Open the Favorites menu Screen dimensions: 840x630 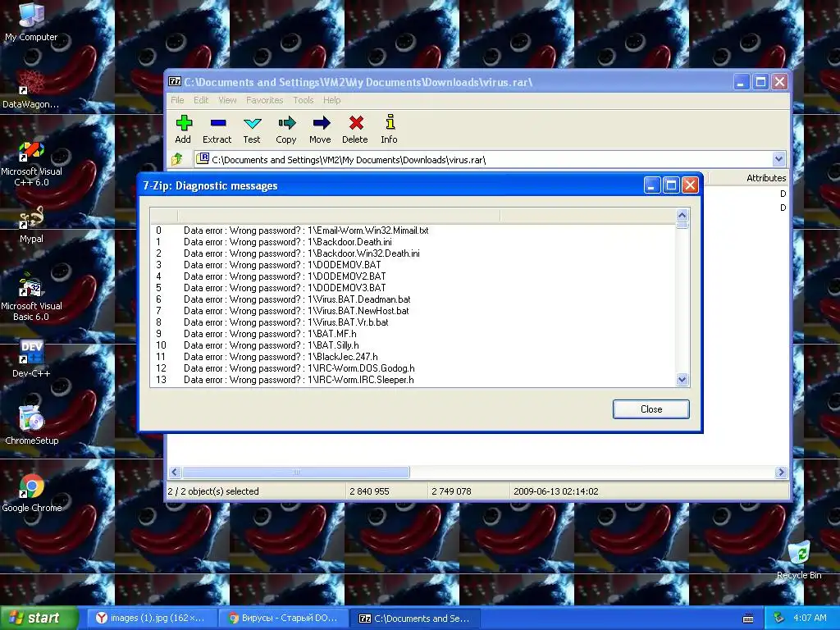[265, 100]
